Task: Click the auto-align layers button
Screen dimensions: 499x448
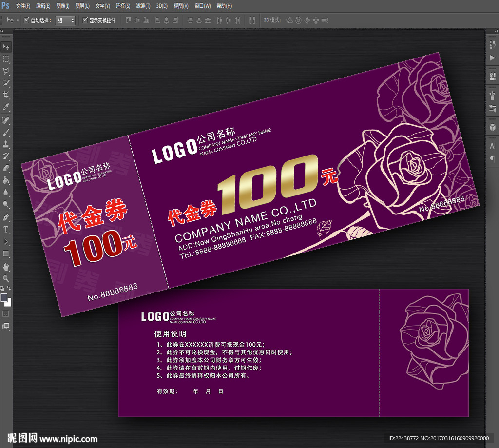Action: [252, 20]
